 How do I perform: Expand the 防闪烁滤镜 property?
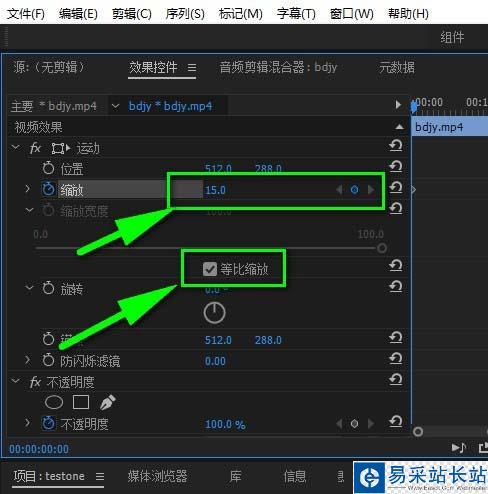tap(28, 360)
